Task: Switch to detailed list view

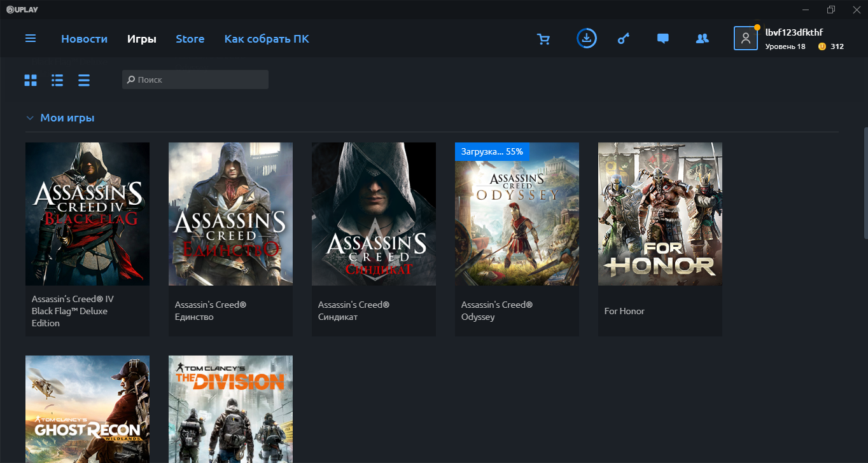Action: tap(57, 80)
